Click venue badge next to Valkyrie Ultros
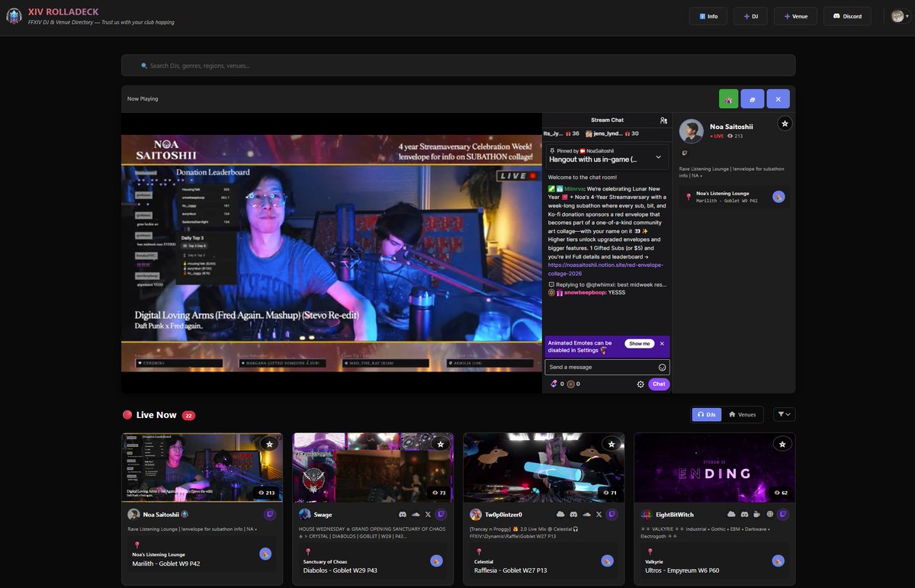 click(778, 561)
